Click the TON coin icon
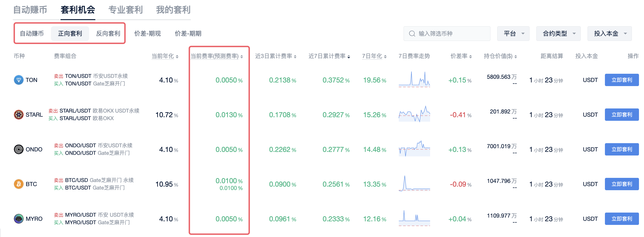 19,80
